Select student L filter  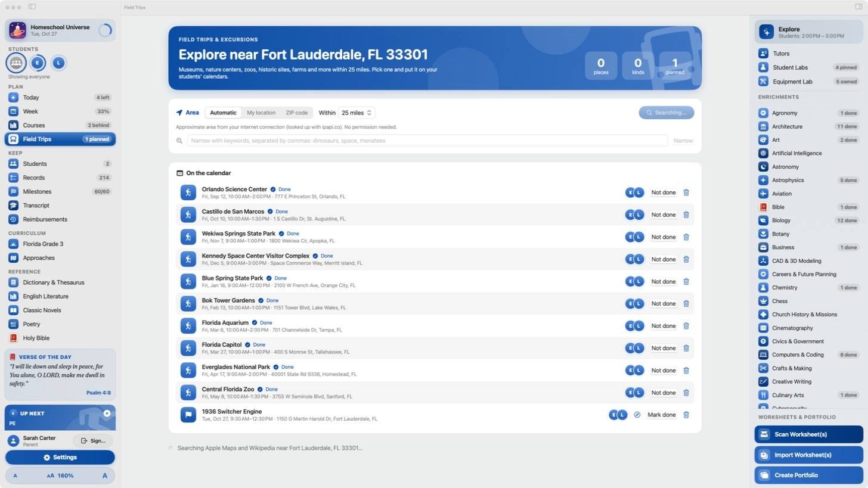coord(58,63)
